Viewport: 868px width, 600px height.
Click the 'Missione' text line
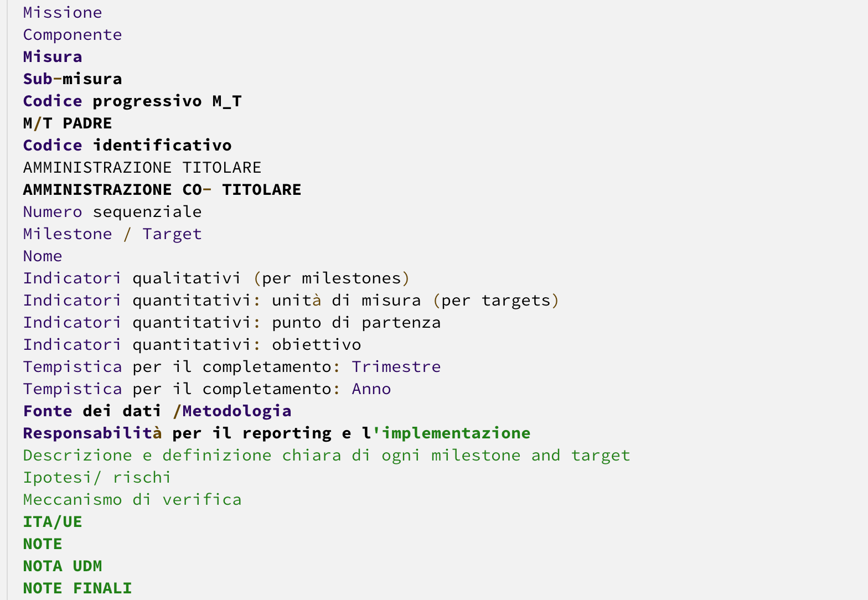(63, 12)
